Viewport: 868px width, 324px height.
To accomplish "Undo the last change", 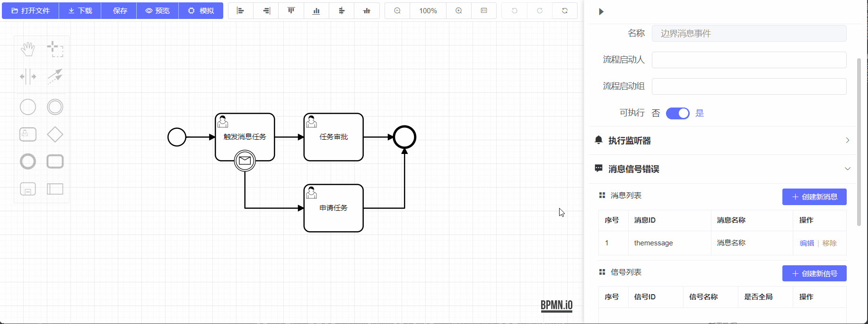I will tap(515, 10).
